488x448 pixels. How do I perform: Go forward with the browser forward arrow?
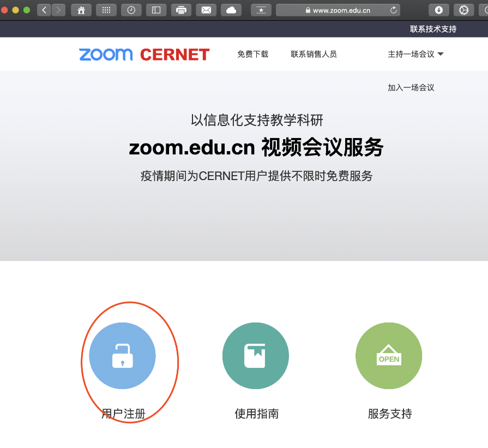58,10
